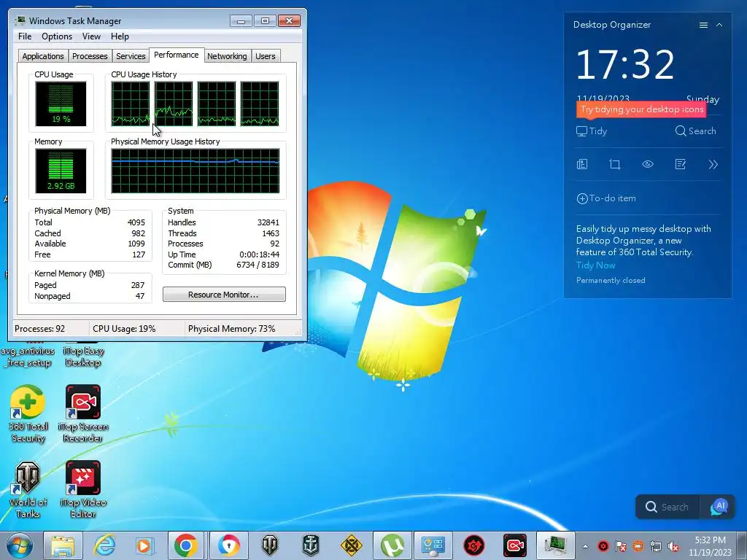
Task: Click the muted volume speaker tray icon
Action: 673,546
